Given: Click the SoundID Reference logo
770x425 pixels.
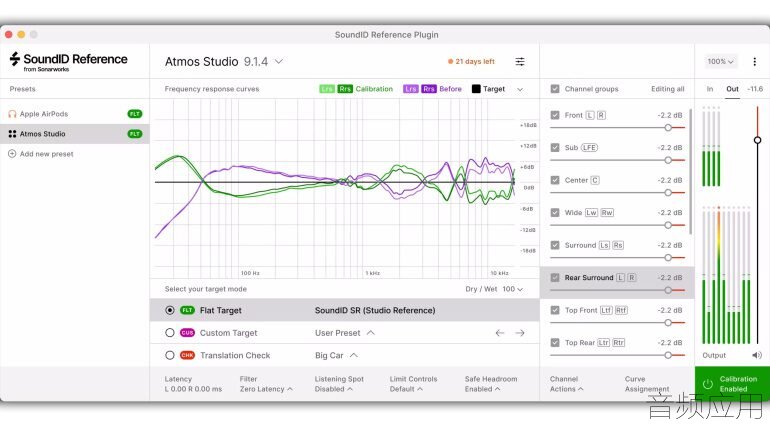Looking at the screenshot, I should point(68,61).
